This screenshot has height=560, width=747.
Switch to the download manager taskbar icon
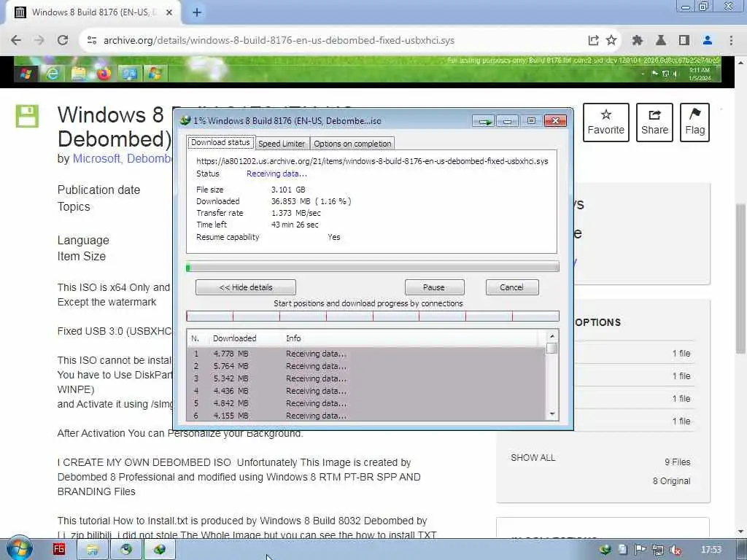click(x=160, y=550)
